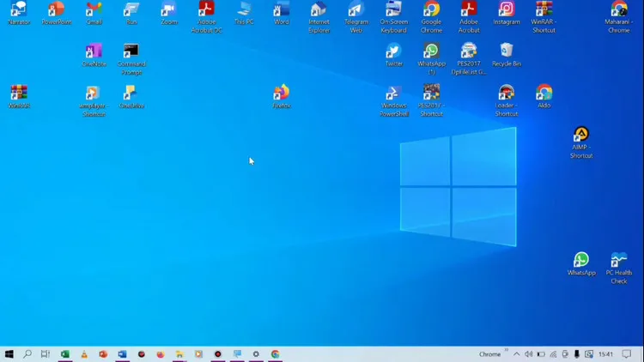Viewport: 644px width, 362px height.
Task: Select the WhatsApp (1) desktop icon
Action: [x=431, y=59]
